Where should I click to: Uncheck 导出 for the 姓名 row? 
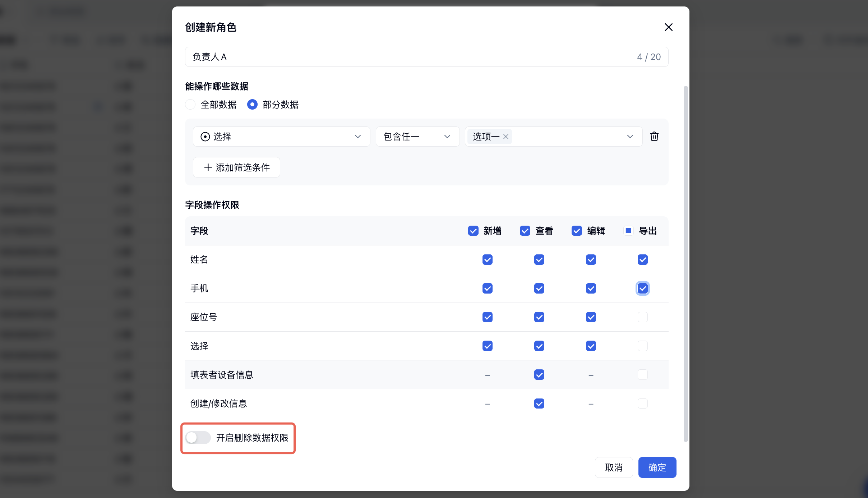(x=643, y=259)
